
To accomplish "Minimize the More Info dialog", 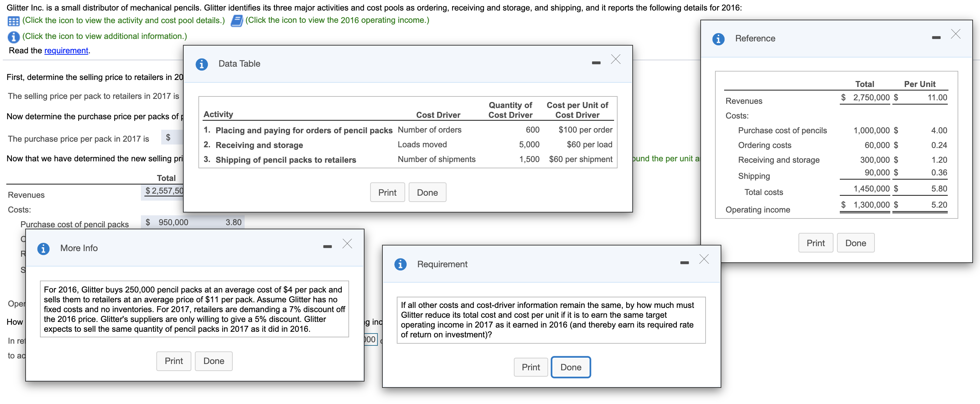I will pos(327,247).
